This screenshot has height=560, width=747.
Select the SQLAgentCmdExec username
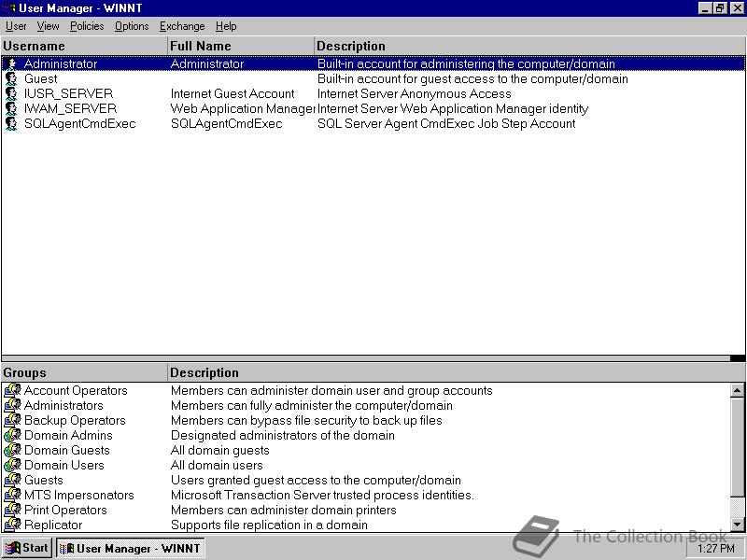pyautogui.click(x=80, y=124)
